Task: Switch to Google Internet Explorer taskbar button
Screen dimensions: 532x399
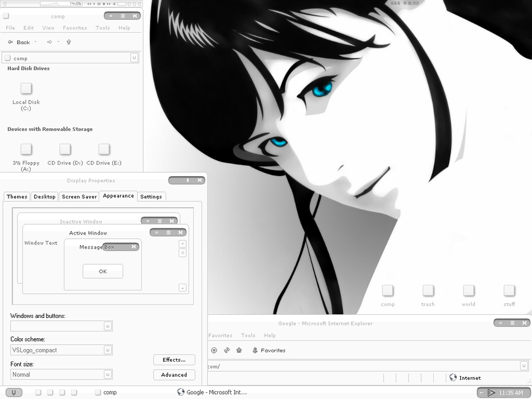Action: tap(212, 392)
